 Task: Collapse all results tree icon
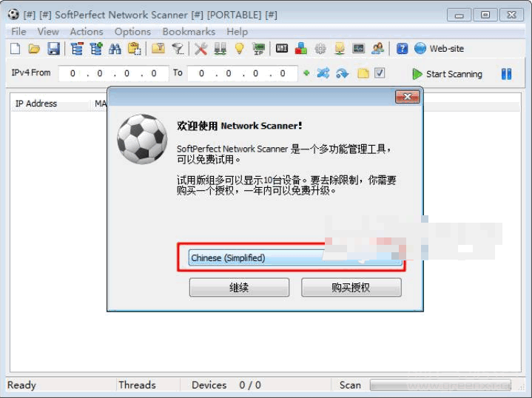click(x=77, y=49)
